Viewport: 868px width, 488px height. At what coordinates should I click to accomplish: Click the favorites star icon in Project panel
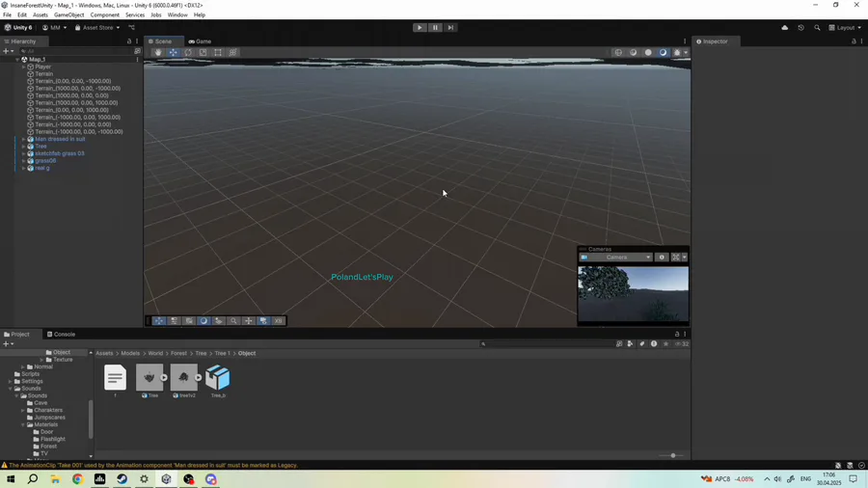pyautogui.click(x=665, y=344)
